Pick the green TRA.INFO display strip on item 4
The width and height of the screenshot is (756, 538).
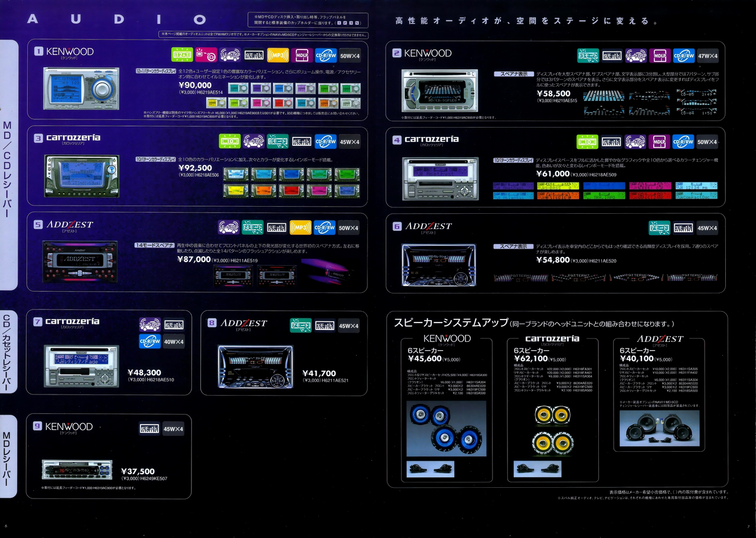[x=604, y=195]
